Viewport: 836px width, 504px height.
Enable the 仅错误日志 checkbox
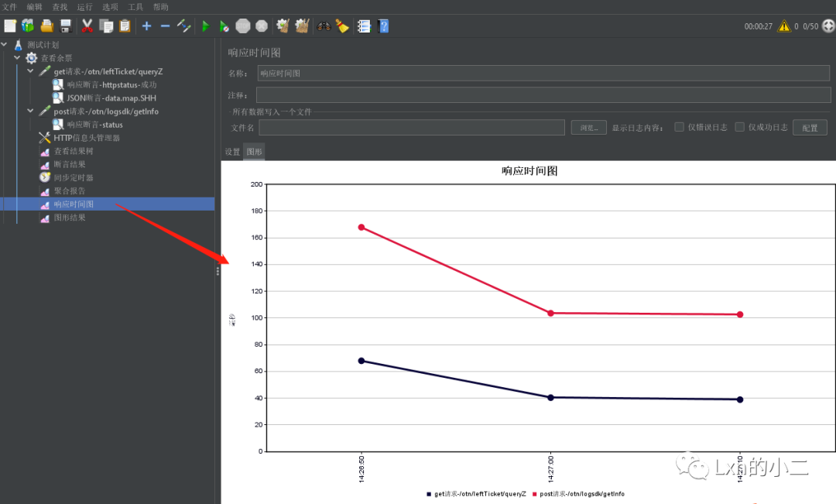pyautogui.click(x=680, y=127)
